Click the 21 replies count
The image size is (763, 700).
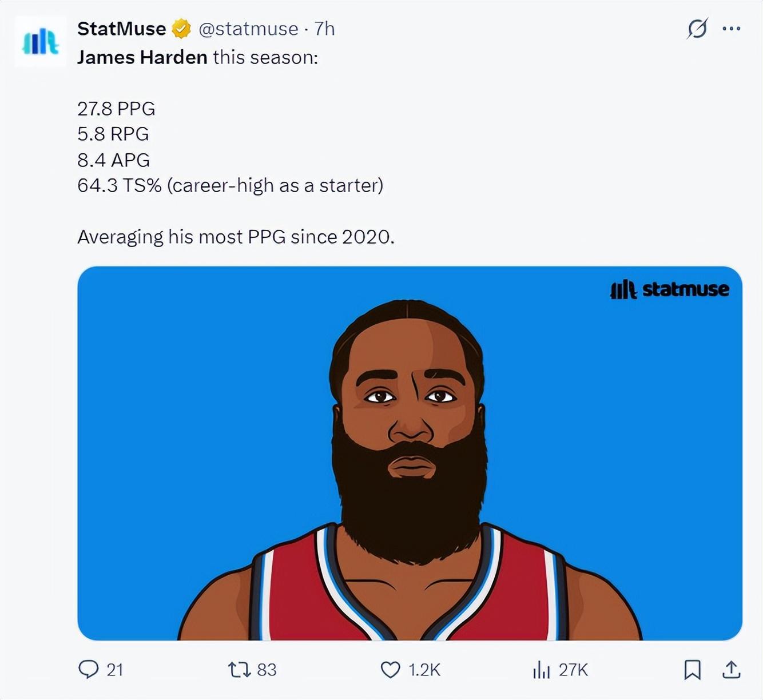click(x=115, y=670)
